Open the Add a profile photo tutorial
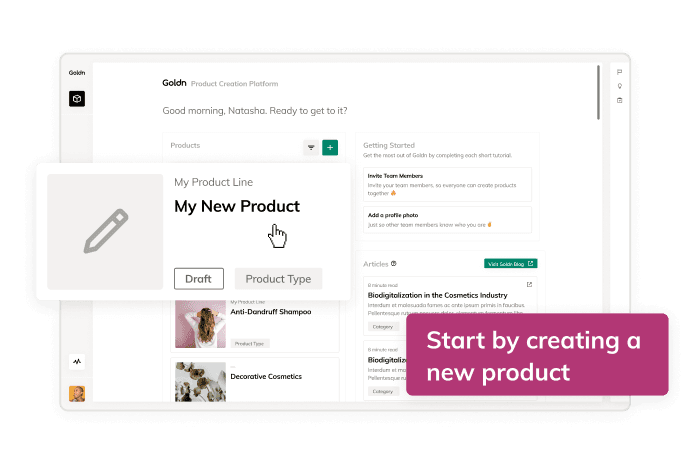 click(x=448, y=220)
